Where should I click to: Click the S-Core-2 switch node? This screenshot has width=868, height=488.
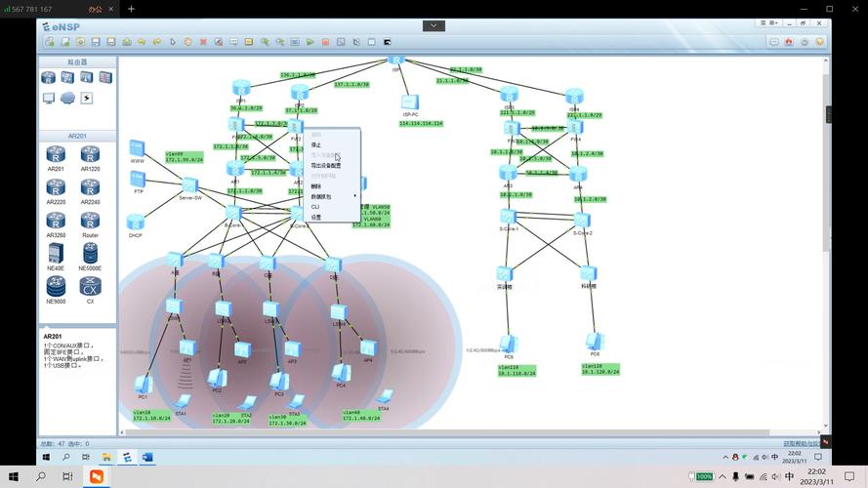coord(582,223)
